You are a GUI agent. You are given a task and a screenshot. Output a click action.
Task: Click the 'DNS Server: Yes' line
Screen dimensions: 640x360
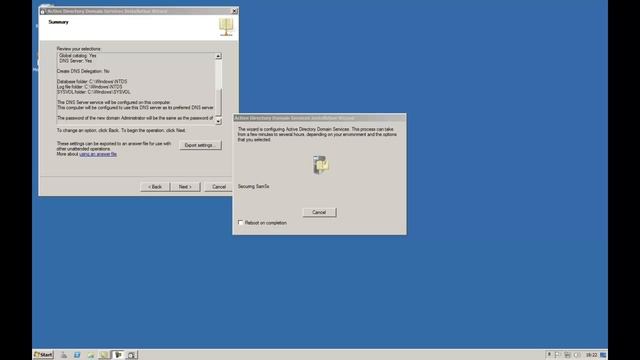(76, 61)
